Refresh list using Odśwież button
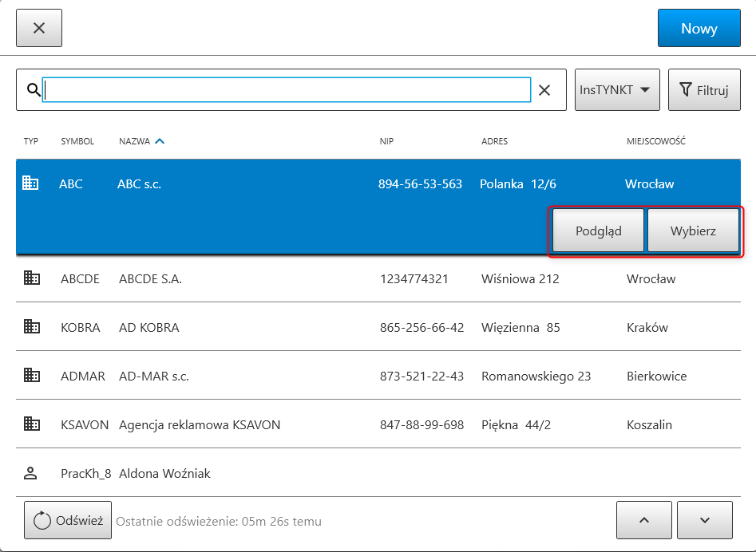 (x=68, y=521)
